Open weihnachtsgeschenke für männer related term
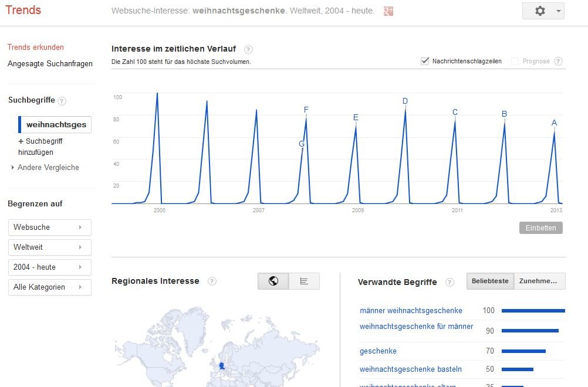 (416, 326)
